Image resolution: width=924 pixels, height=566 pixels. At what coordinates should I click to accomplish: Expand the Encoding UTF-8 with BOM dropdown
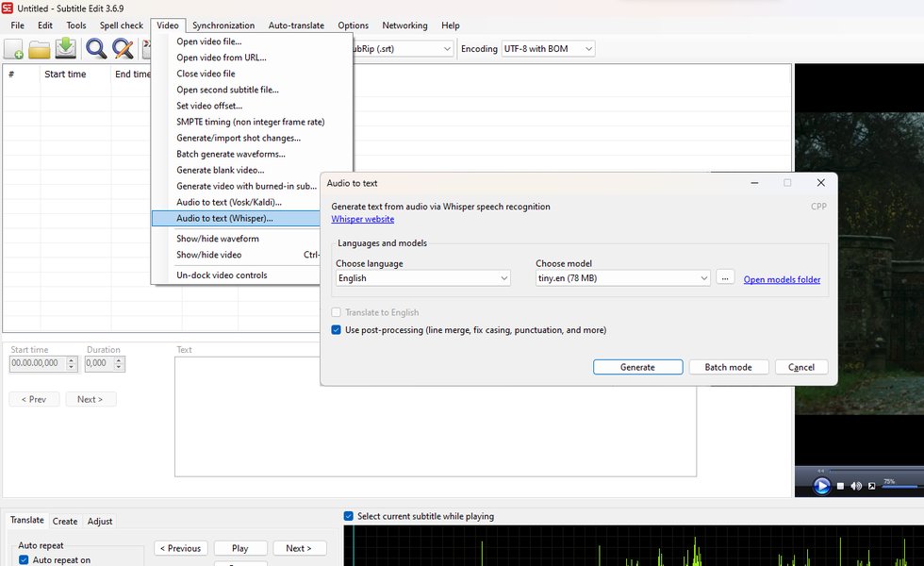coord(548,49)
